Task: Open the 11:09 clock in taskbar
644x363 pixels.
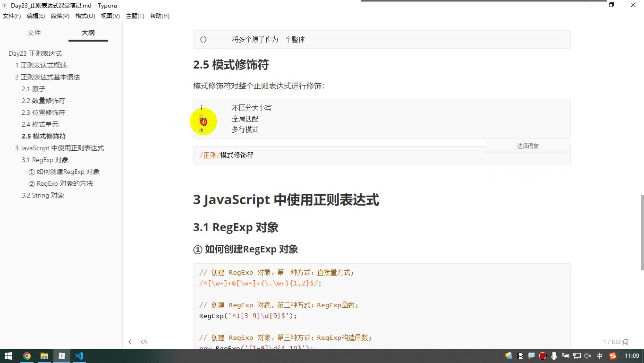Action: (632, 356)
